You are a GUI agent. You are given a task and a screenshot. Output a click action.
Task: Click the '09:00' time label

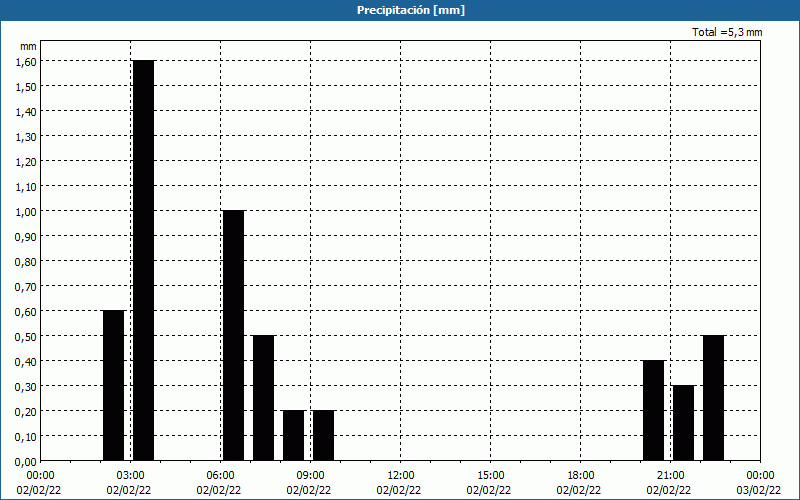[310, 476]
